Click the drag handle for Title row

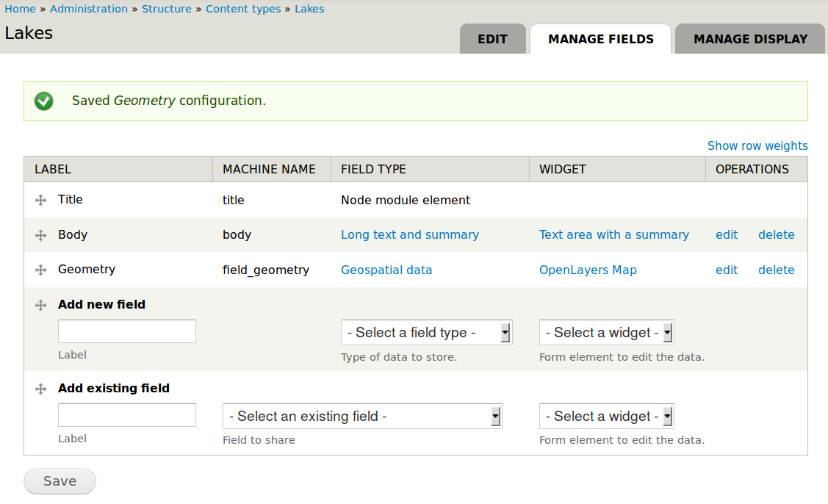click(41, 200)
